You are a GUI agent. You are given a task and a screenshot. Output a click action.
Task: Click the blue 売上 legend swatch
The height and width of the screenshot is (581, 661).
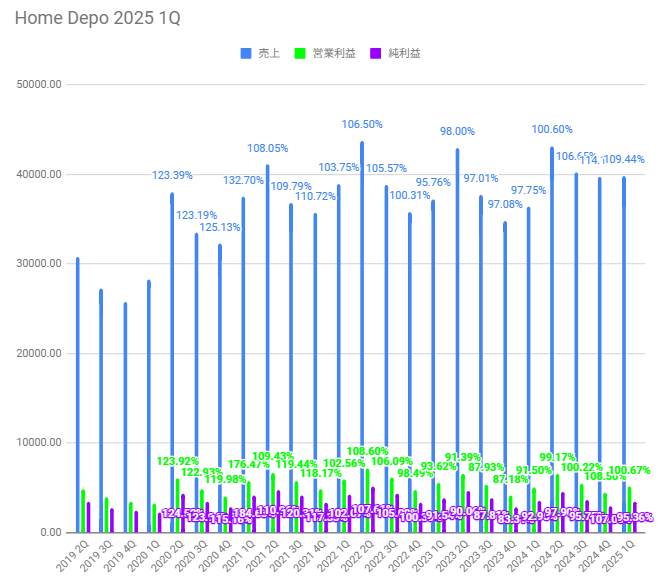click(x=246, y=54)
